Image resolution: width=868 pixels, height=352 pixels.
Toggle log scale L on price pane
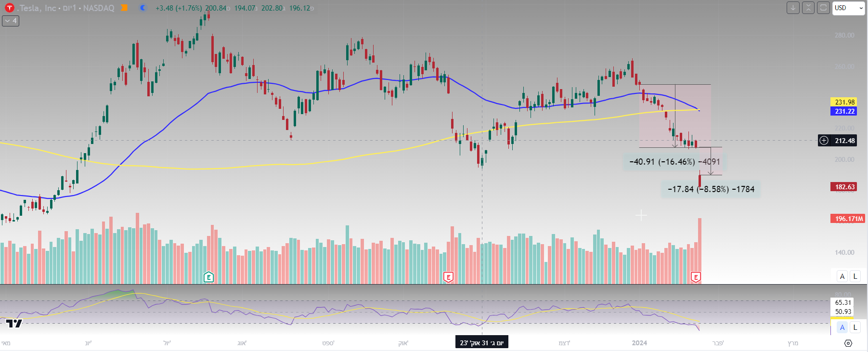[x=855, y=276]
